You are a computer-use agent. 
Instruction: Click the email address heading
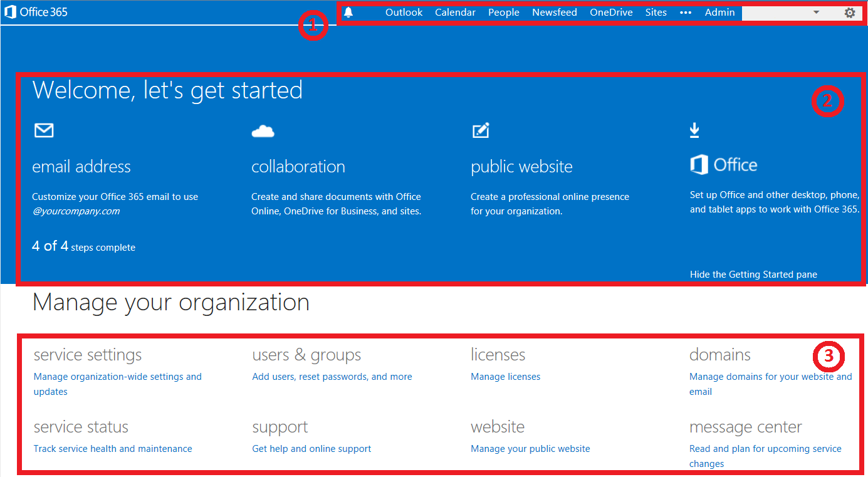pos(81,167)
